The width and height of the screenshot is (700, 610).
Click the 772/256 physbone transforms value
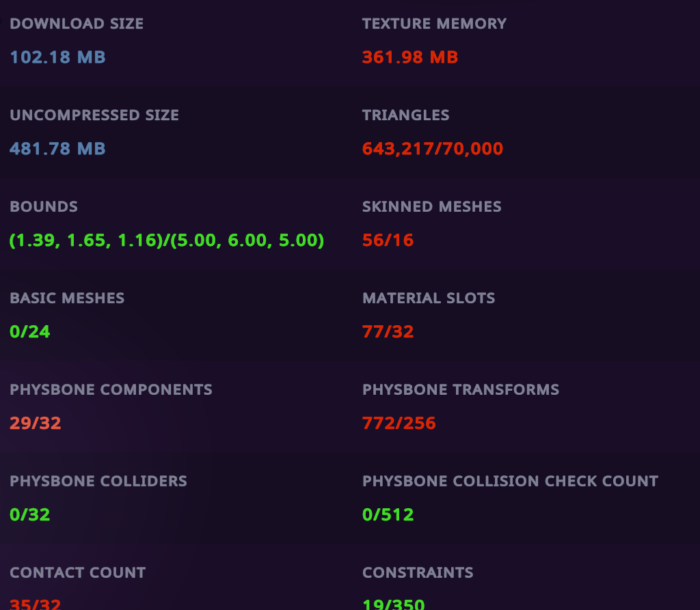click(x=399, y=423)
